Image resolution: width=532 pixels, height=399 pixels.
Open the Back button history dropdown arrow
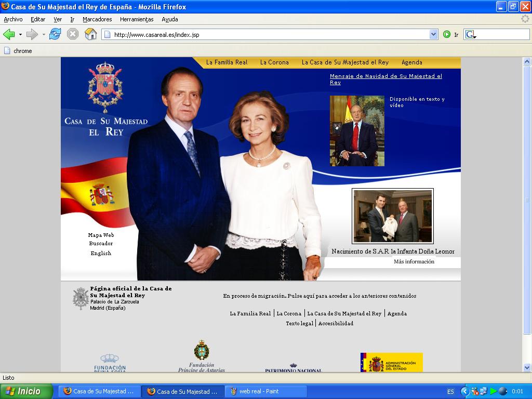(20, 34)
